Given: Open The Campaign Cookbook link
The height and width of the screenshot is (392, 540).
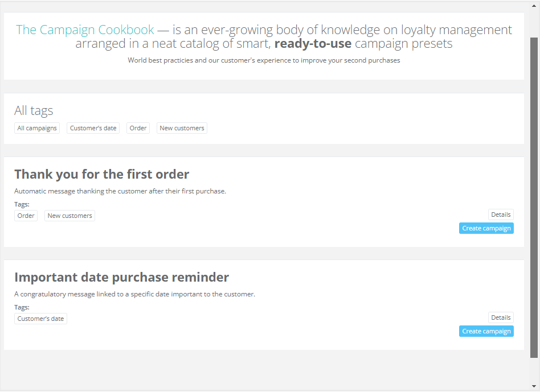Looking at the screenshot, I should (85, 30).
